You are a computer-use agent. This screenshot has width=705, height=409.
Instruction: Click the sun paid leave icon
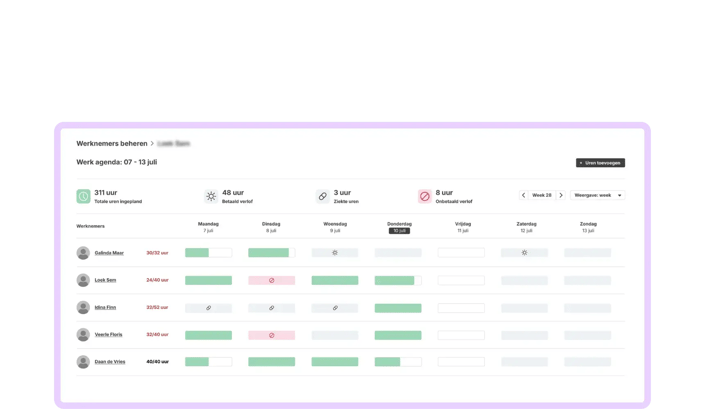(x=211, y=196)
